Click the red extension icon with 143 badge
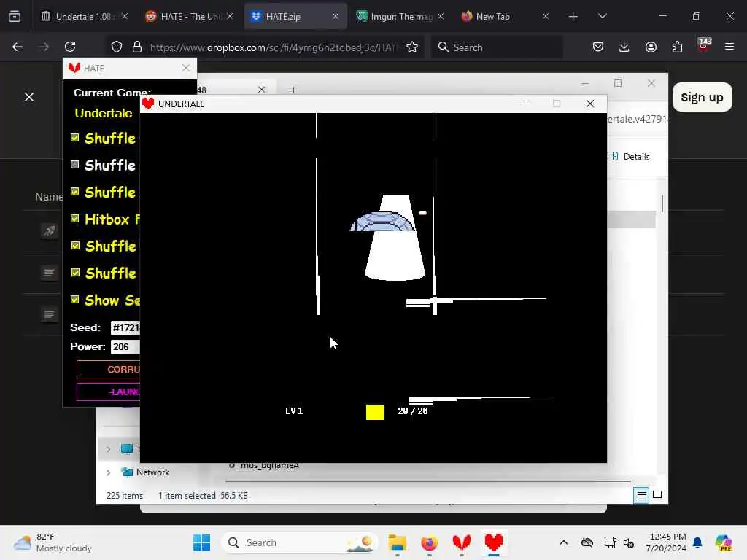 coord(704,45)
